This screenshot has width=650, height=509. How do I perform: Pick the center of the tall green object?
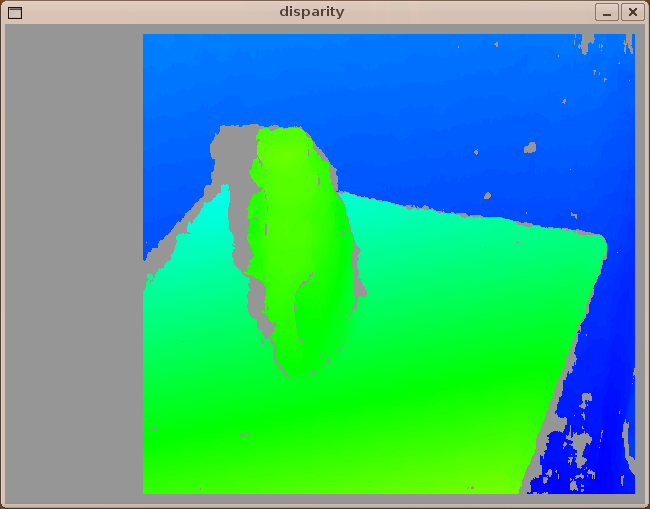[x=300, y=250]
